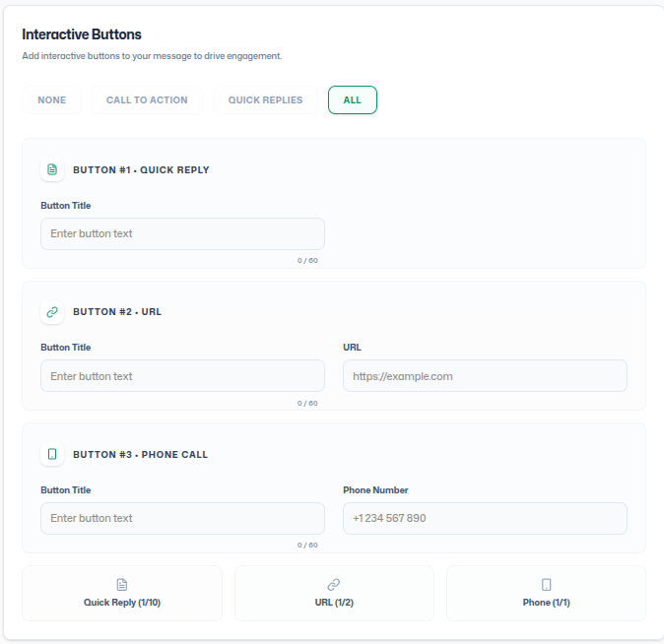Click the https://example.com URL field
The image size is (664, 644).
[485, 376]
